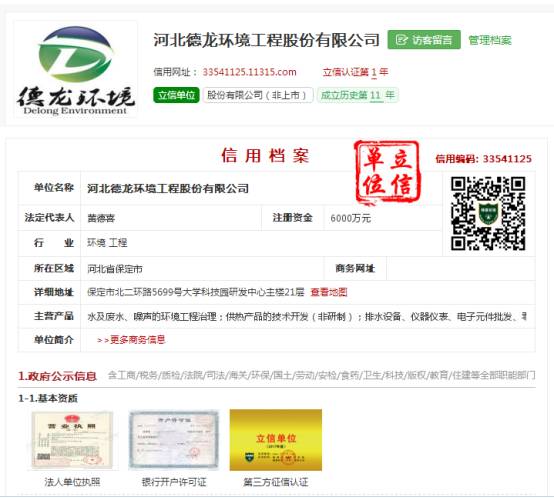Click the page header company name title
Viewport: 554px width, 498px height.
tap(266, 40)
